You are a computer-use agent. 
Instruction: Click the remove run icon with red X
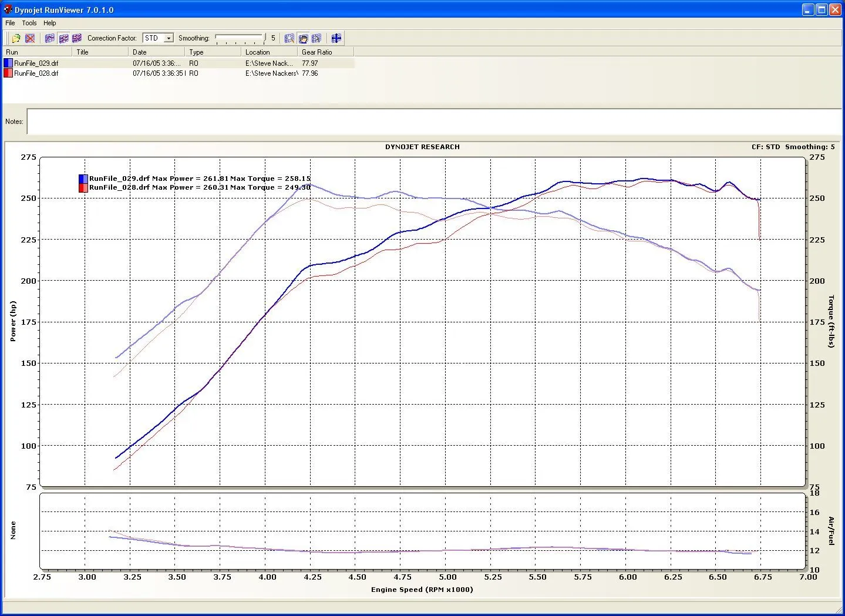click(30, 38)
